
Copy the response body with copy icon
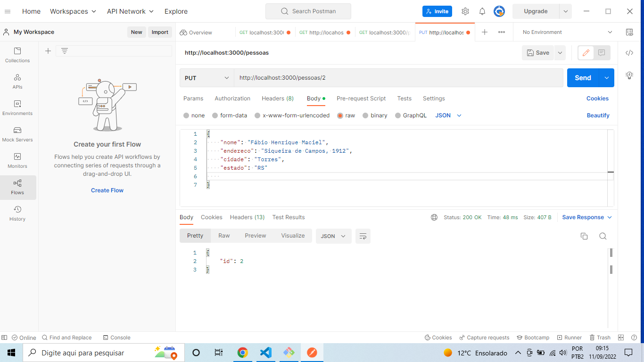click(x=584, y=236)
